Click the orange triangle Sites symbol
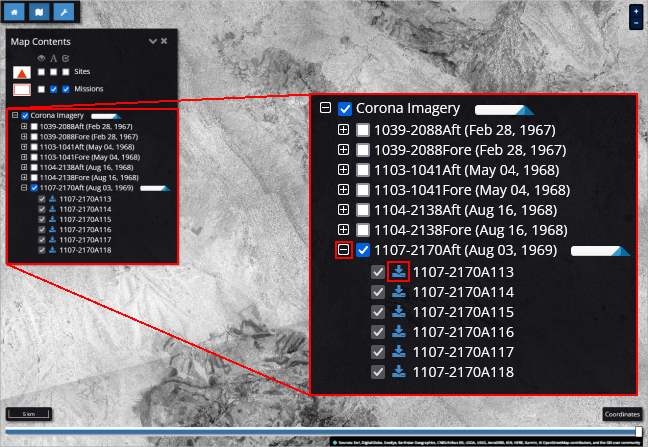The height and width of the screenshot is (447, 648). [x=19, y=73]
